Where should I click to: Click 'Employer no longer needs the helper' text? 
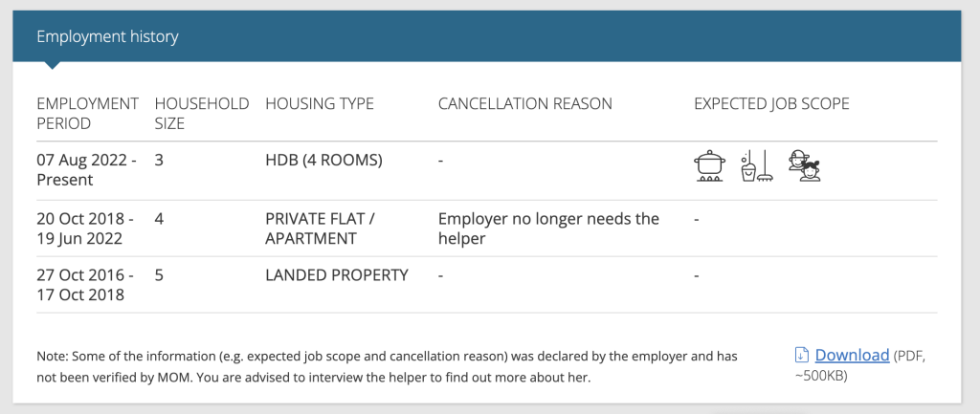[x=548, y=229]
